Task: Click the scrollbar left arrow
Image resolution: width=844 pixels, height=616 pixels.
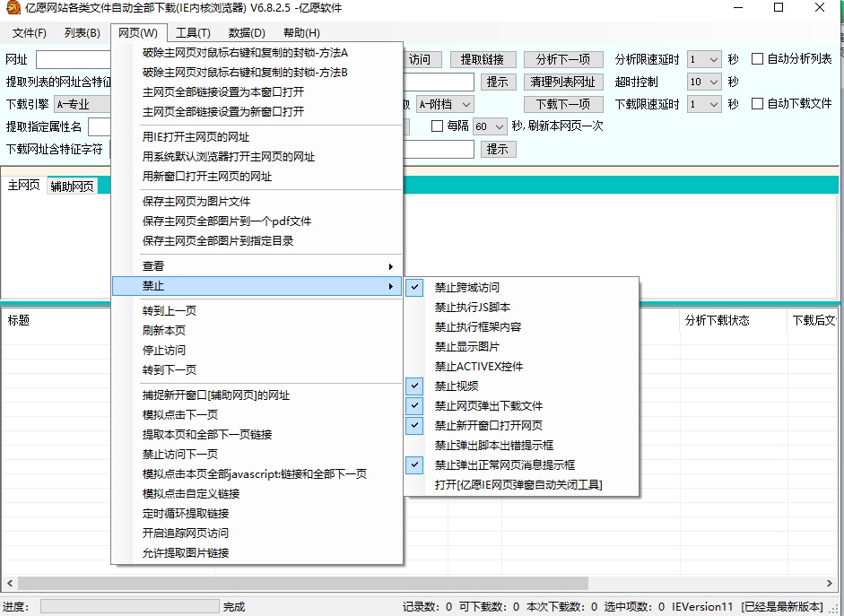Action: (9, 583)
